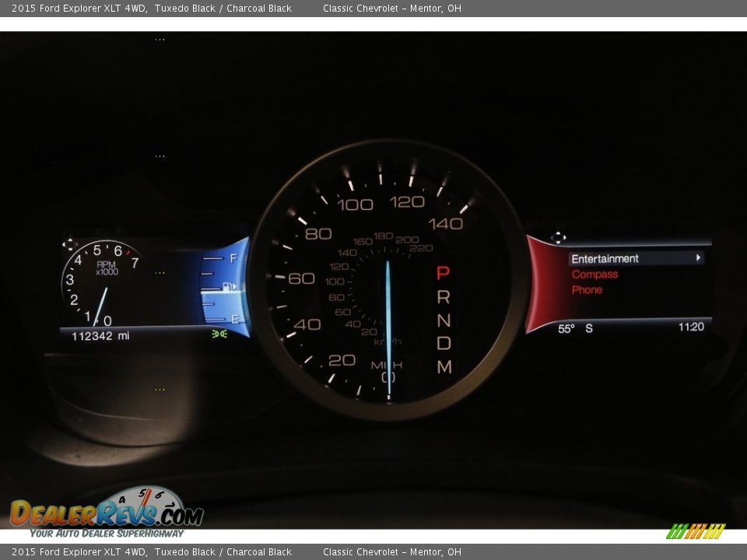This screenshot has width=747, height=560.
Task: Click the 140 mph speedometer mark
Action: (x=445, y=223)
